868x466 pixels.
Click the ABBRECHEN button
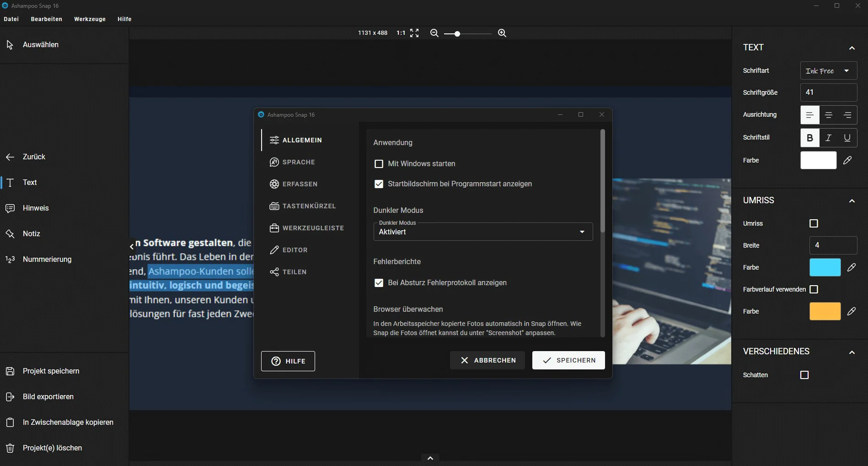pos(488,360)
